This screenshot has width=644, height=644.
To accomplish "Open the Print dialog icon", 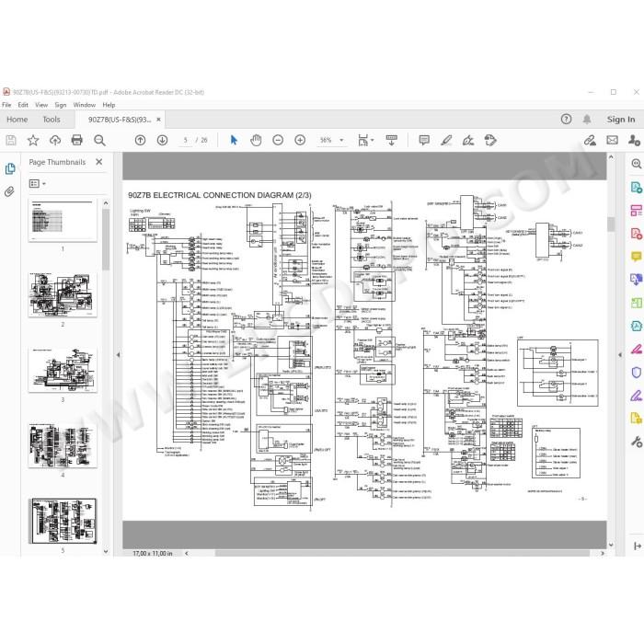I will coord(76,140).
